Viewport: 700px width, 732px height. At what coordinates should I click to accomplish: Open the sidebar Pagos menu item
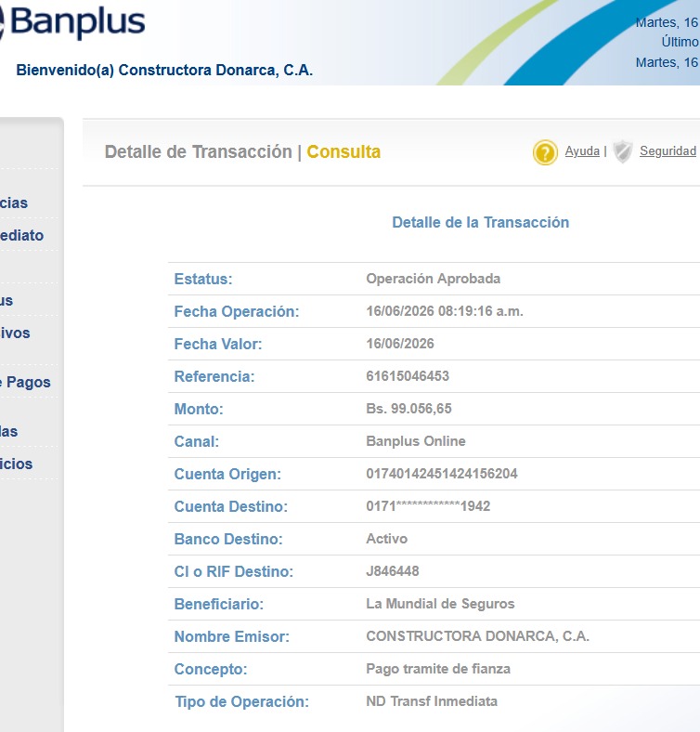tap(25, 382)
